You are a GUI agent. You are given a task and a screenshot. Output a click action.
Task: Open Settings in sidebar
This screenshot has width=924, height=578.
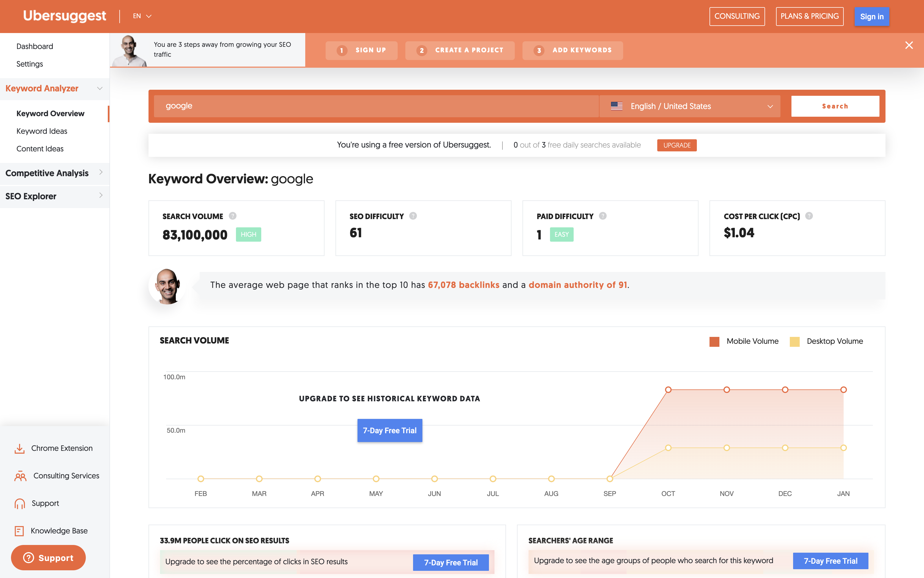30,64
